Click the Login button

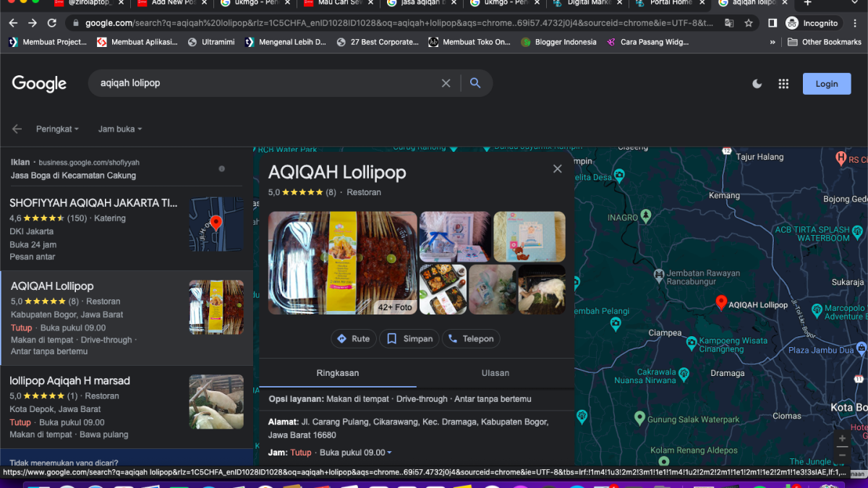click(826, 84)
